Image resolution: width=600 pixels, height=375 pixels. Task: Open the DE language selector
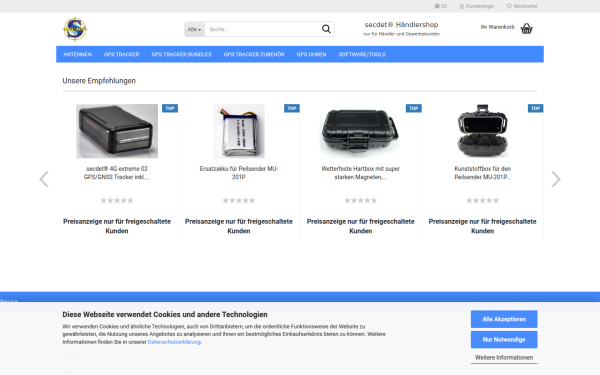(x=441, y=6)
